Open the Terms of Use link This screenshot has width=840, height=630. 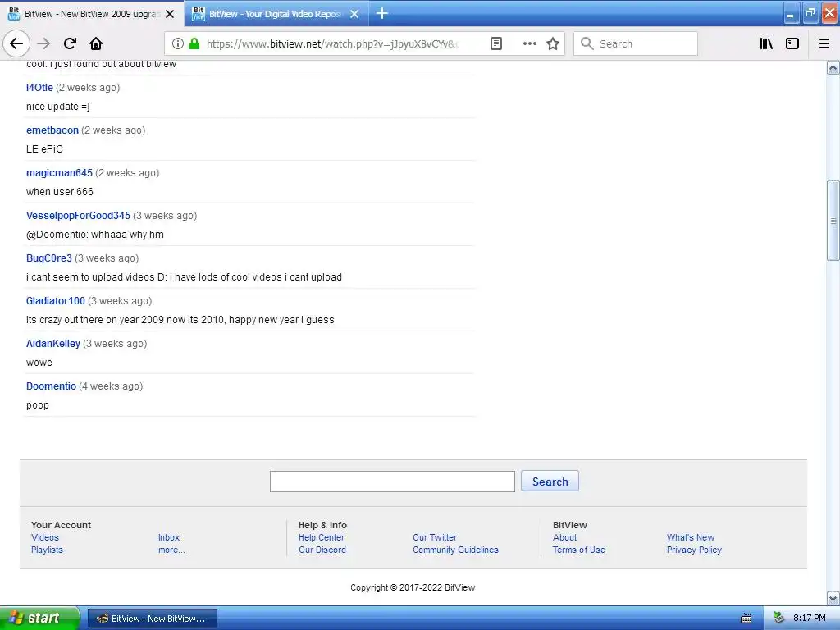tap(578, 550)
